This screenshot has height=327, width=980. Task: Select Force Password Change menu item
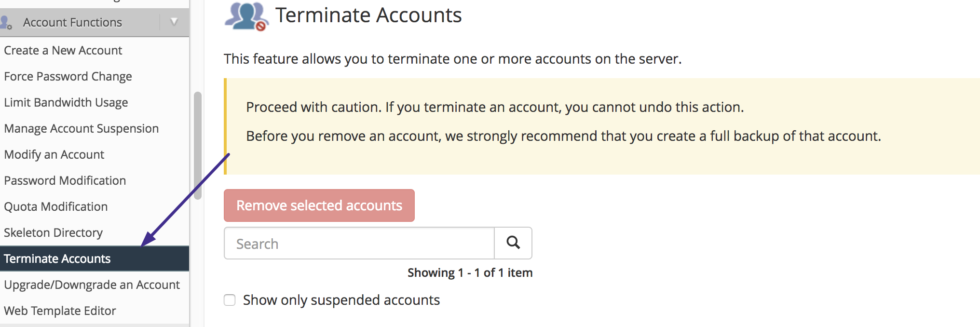pyautogui.click(x=68, y=77)
